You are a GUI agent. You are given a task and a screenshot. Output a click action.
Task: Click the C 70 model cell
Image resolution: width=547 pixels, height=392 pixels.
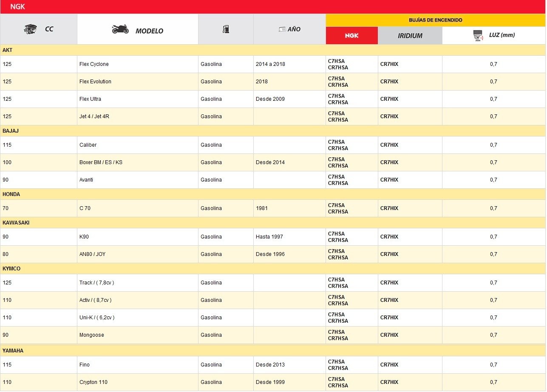pos(138,208)
